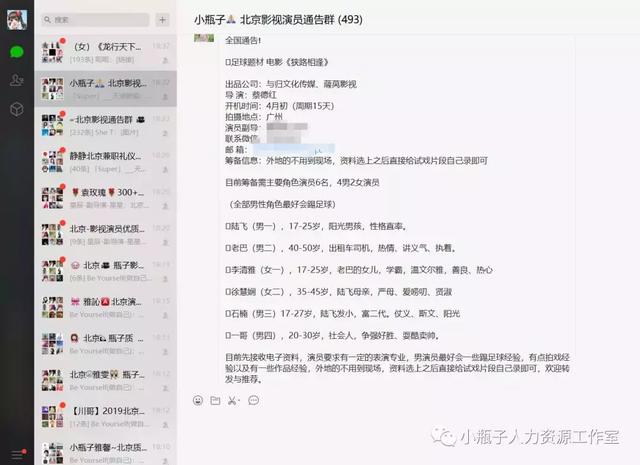This screenshot has width=640, height=465.
Task: Open chat 小瓶子 北京影视... in the list
Action: pos(106,89)
